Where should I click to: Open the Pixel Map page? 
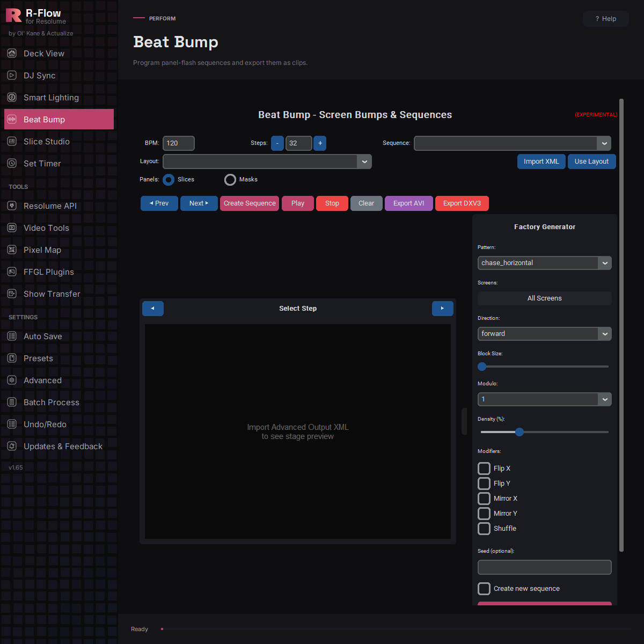pos(59,250)
